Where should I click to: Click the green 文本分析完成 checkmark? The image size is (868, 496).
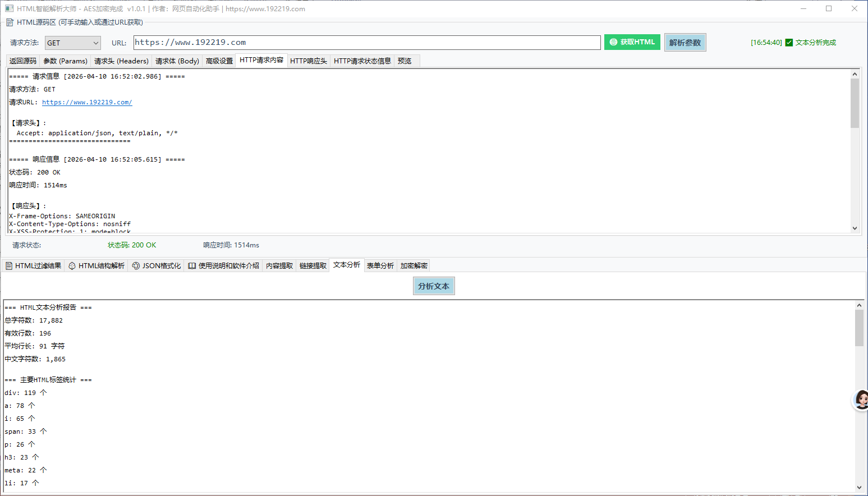[789, 43]
